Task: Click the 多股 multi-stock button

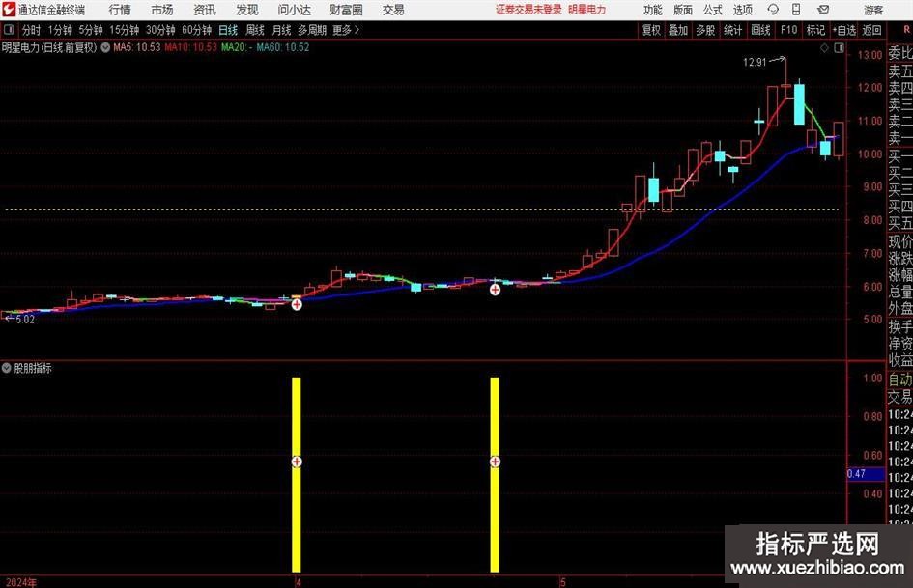Action: click(x=705, y=30)
